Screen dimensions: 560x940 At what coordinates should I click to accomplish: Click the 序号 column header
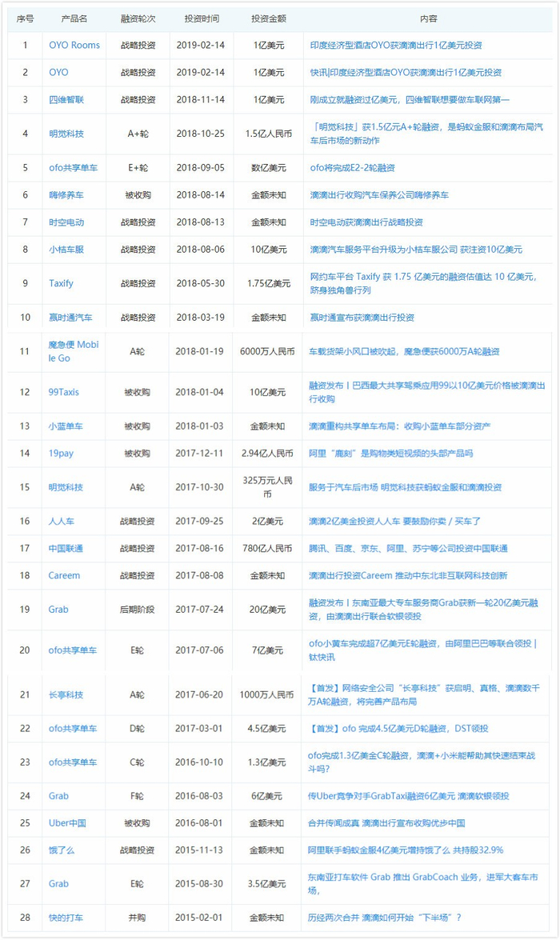point(25,19)
